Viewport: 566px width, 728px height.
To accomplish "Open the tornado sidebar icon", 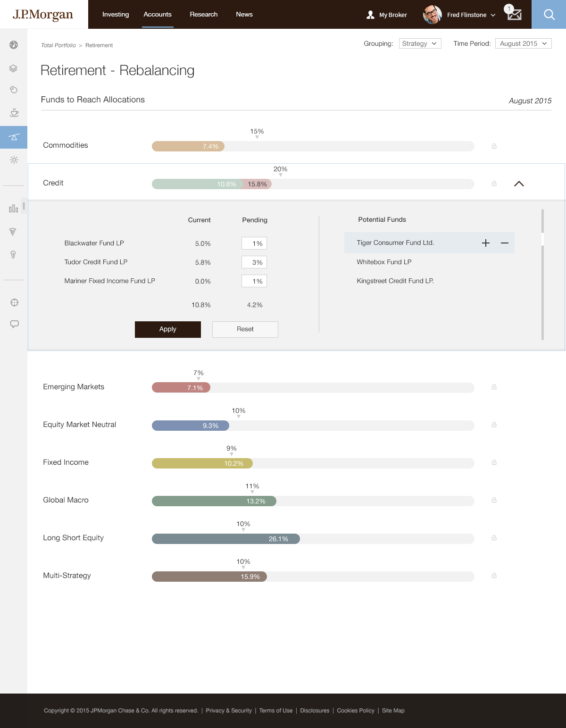I will pyautogui.click(x=13, y=232).
